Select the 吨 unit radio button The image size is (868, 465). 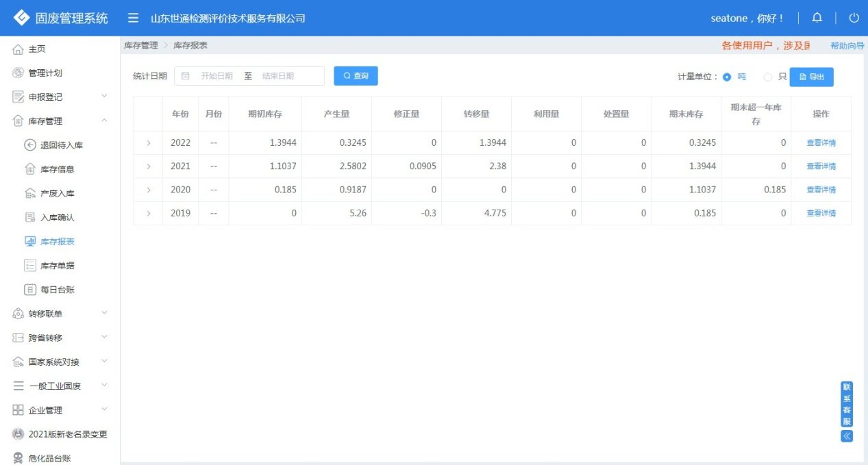[x=727, y=77]
